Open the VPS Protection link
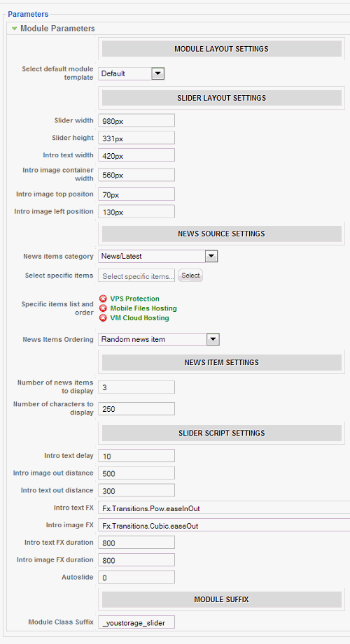350x644 pixels. [134, 299]
